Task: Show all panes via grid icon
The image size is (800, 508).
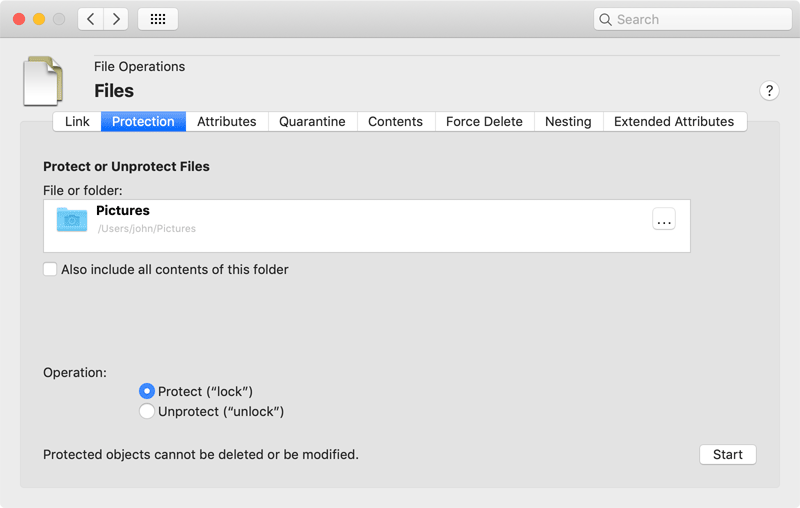Action: 158,19
